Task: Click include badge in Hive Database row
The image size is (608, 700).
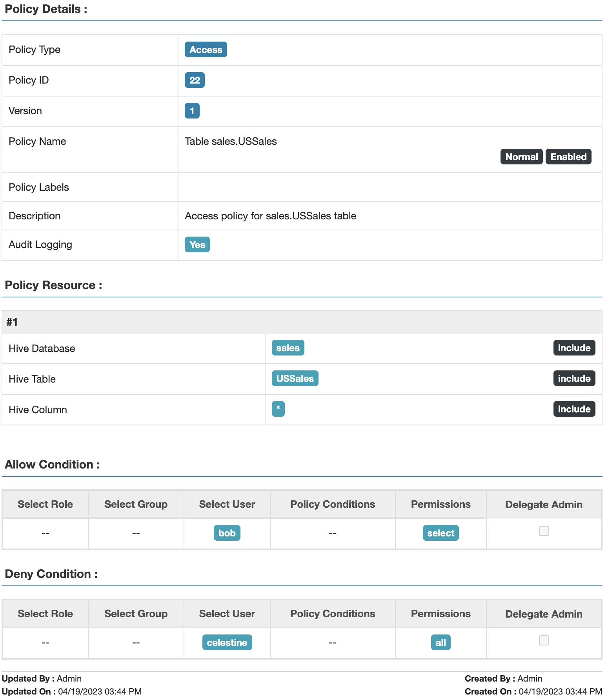Action: (574, 348)
